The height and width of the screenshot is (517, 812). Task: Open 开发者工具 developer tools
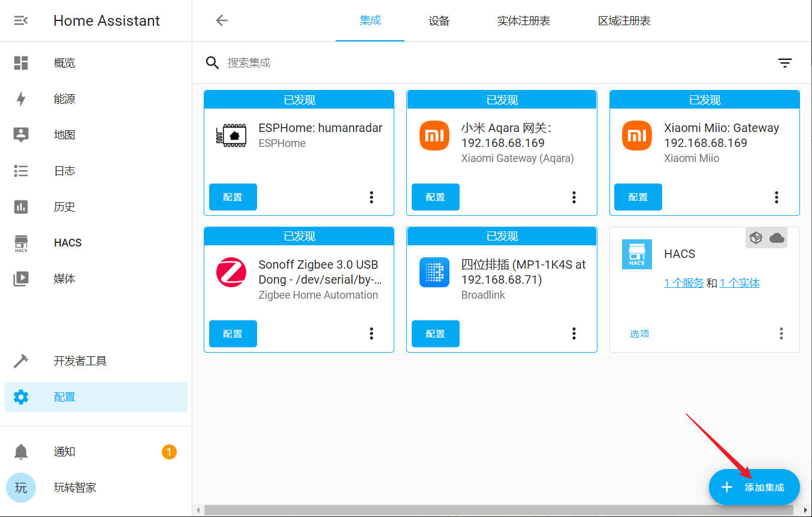(96, 361)
